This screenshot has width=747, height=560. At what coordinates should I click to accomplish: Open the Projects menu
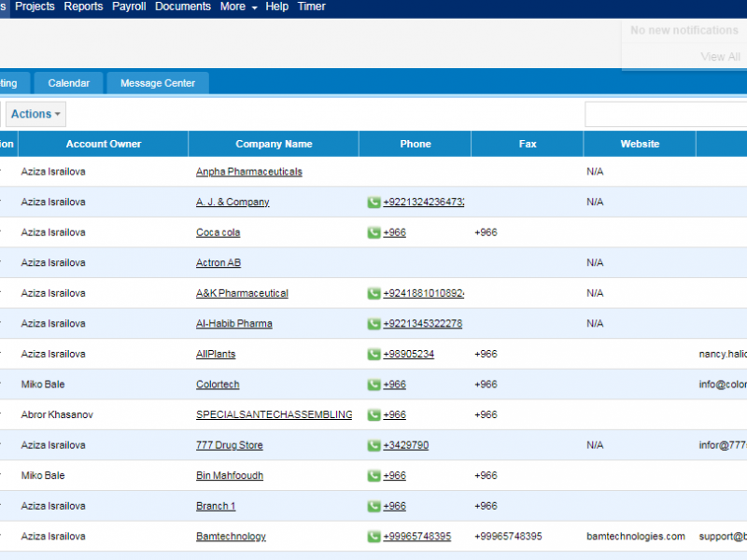tap(35, 7)
